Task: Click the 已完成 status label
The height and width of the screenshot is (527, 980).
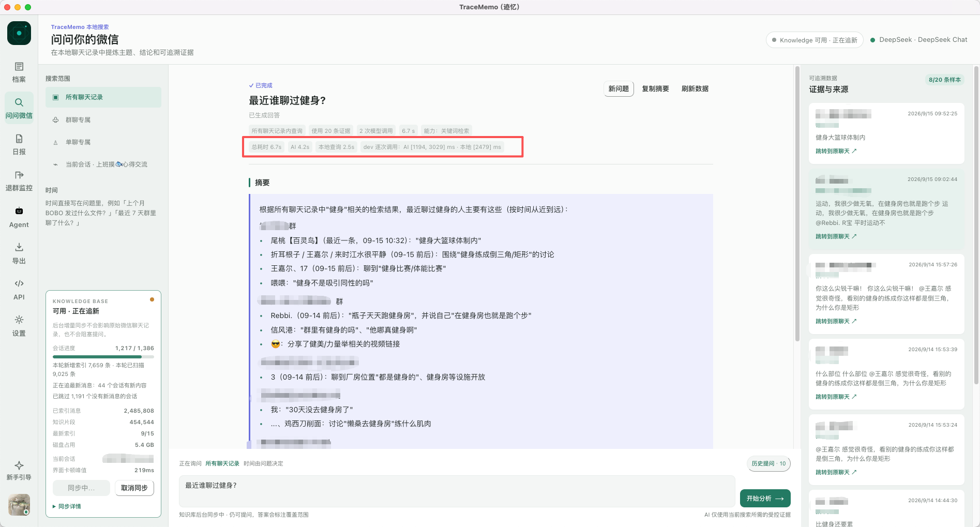Action: 261,85
